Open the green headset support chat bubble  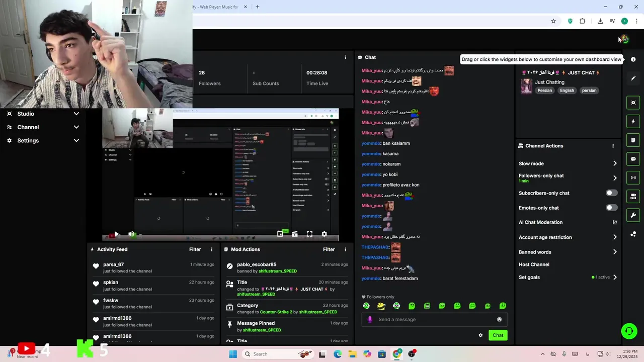coord(629,331)
